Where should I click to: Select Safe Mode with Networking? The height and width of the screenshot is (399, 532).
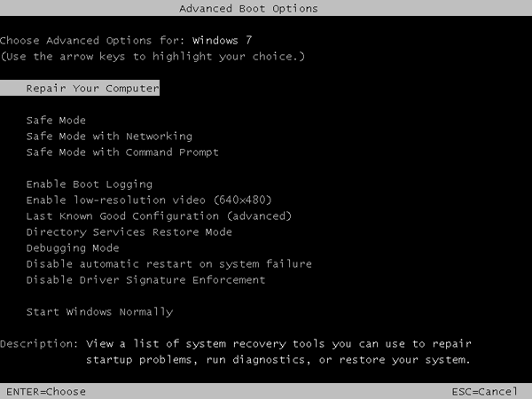click(109, 137)
